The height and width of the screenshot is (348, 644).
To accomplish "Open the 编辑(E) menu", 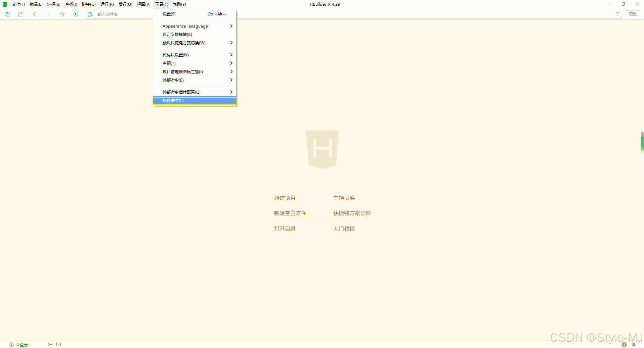I will pyautogui.click(x=36, y=4).
